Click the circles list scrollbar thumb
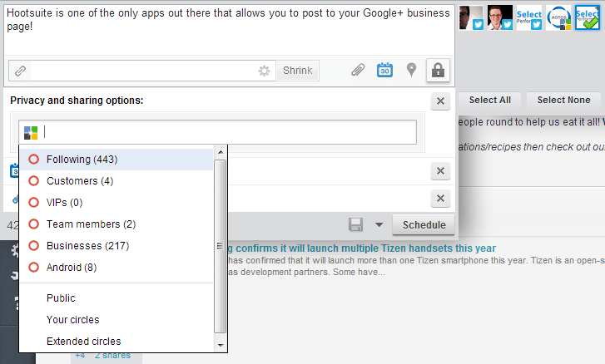The height and width of the screenshot is (364, 605). 221,246
